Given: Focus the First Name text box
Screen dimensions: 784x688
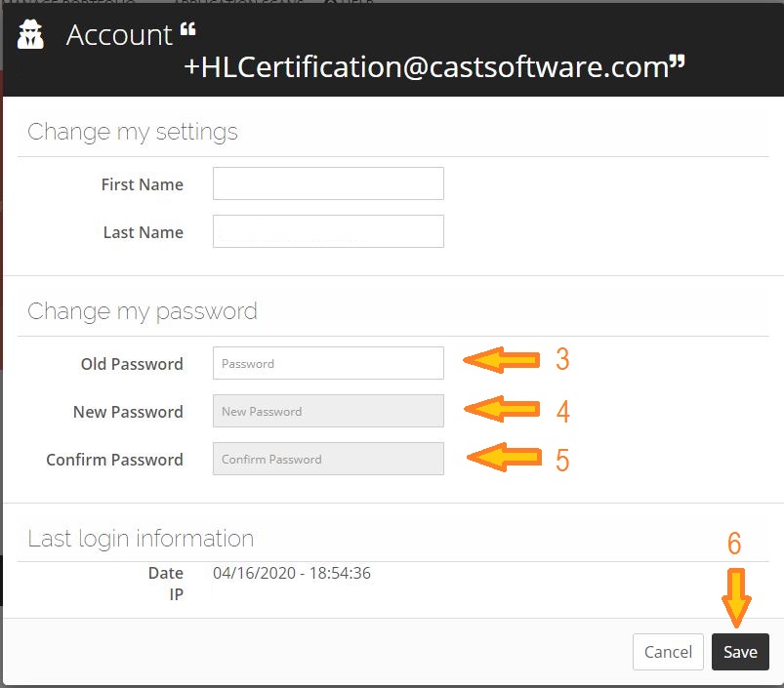Looking at the screenshot, I should pos(328,183).
